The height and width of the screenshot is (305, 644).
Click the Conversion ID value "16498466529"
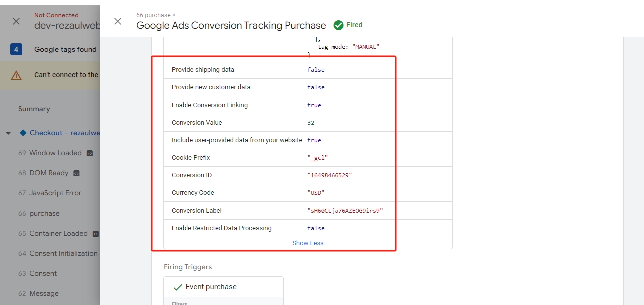tap(330, 175)
